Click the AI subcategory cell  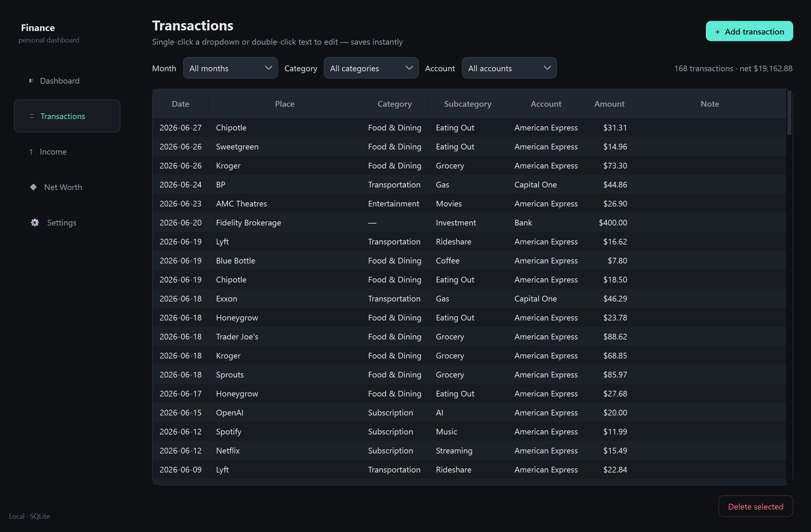tap(468, 413)
